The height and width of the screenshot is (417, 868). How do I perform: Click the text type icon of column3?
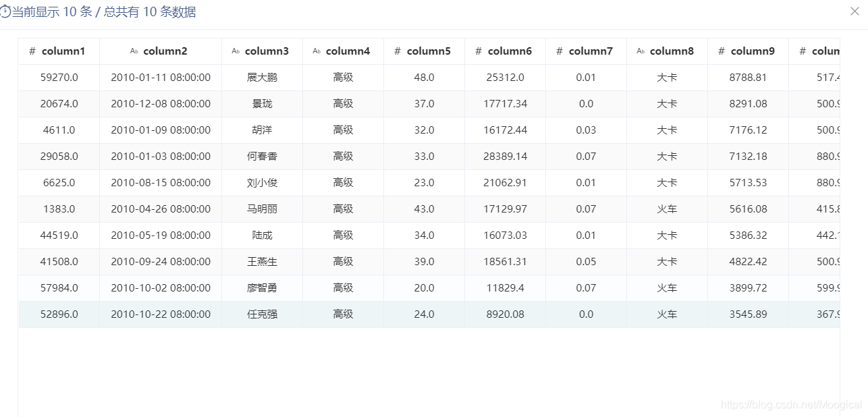point(236,51)
